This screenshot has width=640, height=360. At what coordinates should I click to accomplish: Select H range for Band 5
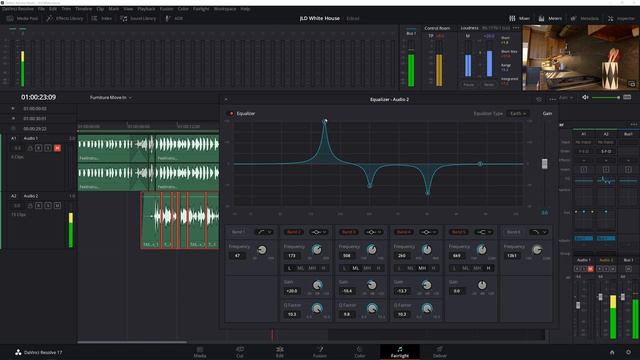click(x=489, y=268)
